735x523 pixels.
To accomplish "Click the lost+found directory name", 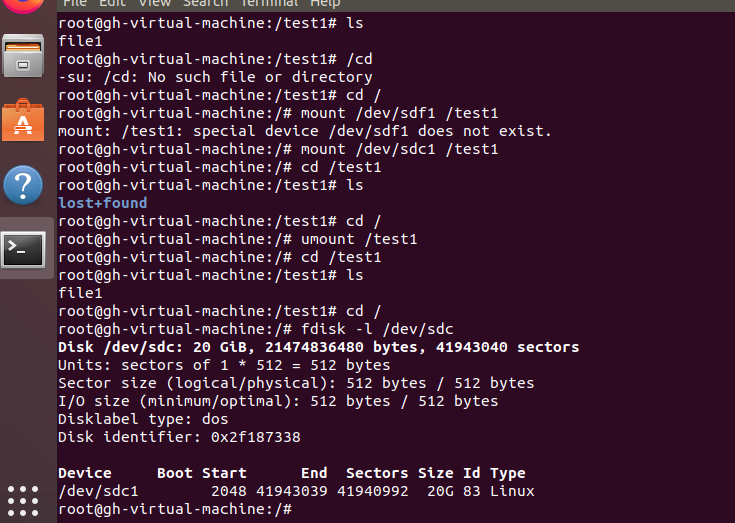I will (103, 203).
